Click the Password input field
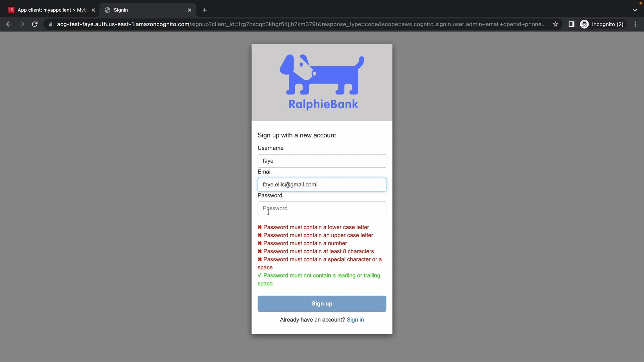The height and width of the screenshot is (362, 644). pyautogui.click(x=322, y=208)
